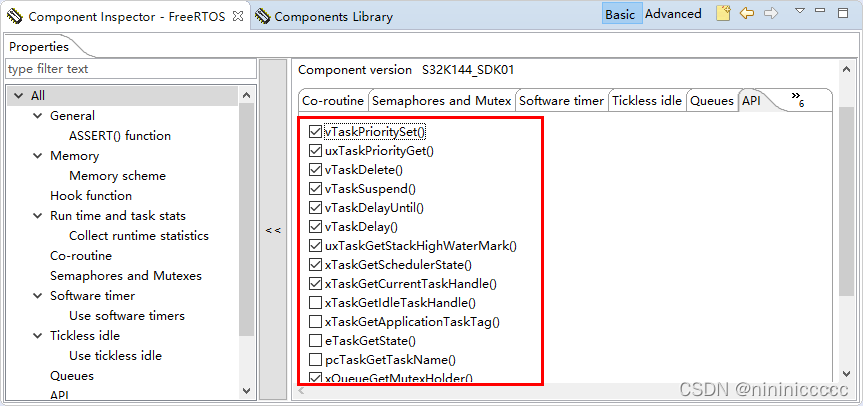Select the Properties tab

click(39, 47)
